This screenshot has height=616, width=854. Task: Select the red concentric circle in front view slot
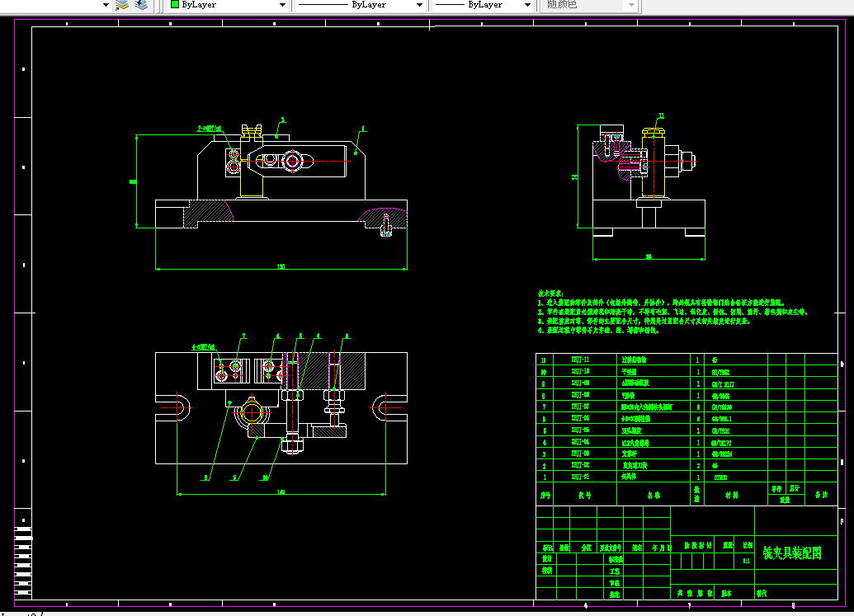pyautogui.click(x=293, y=161)
